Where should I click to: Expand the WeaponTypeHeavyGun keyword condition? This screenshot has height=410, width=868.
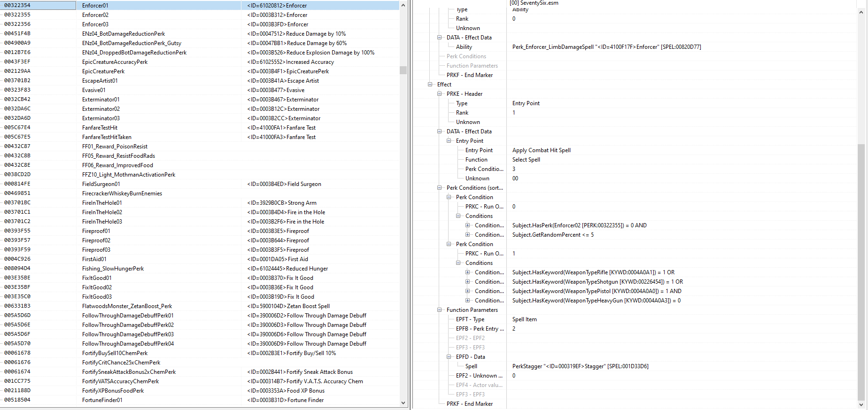467,301
